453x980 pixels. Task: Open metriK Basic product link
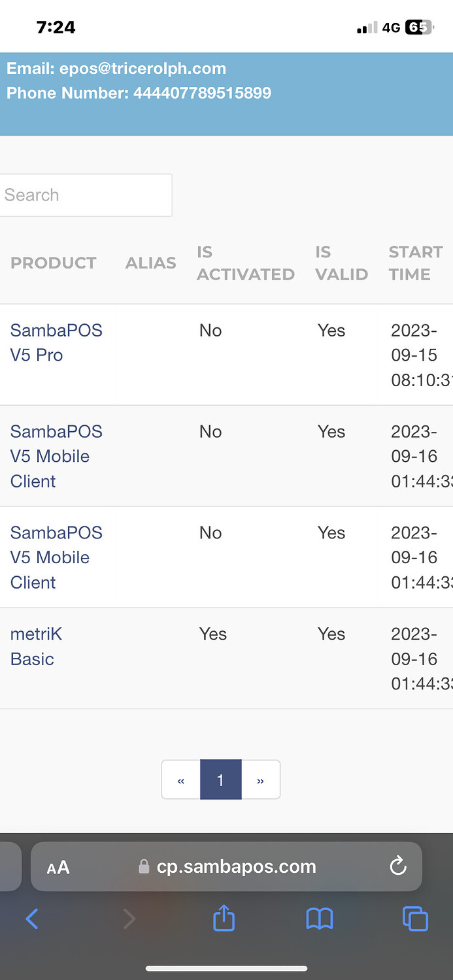coord(37,646)
